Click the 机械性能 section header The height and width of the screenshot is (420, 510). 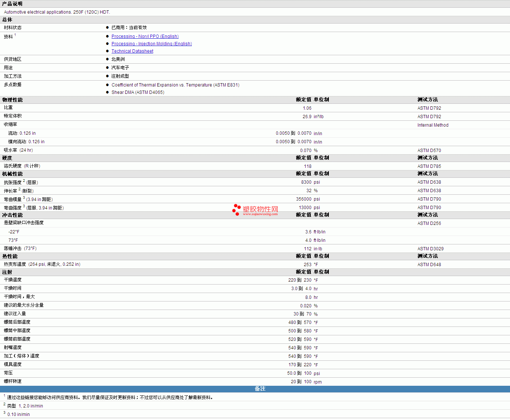12,174
